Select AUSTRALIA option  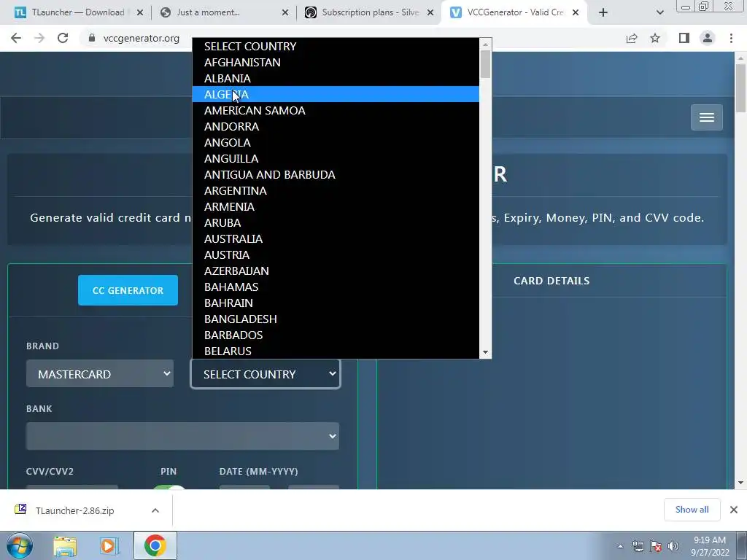coord(336,239)
